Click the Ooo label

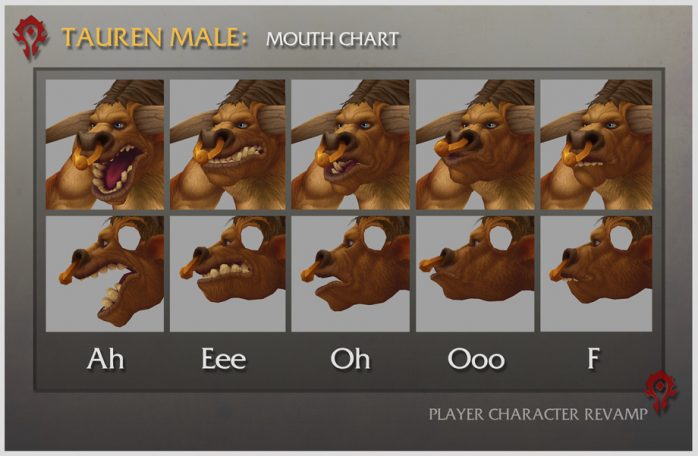tap(476, 359)
